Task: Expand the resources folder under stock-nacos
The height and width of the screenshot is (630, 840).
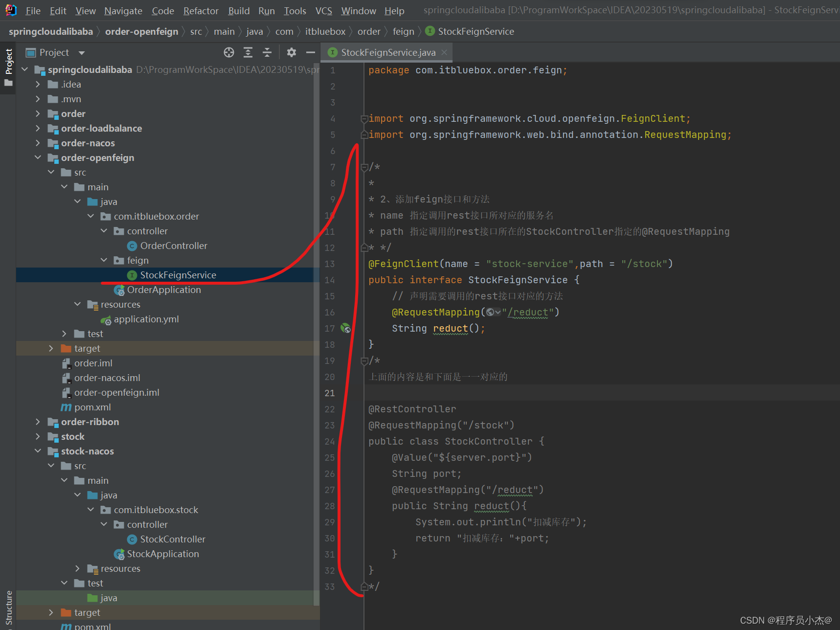Action: click(78, 568)
